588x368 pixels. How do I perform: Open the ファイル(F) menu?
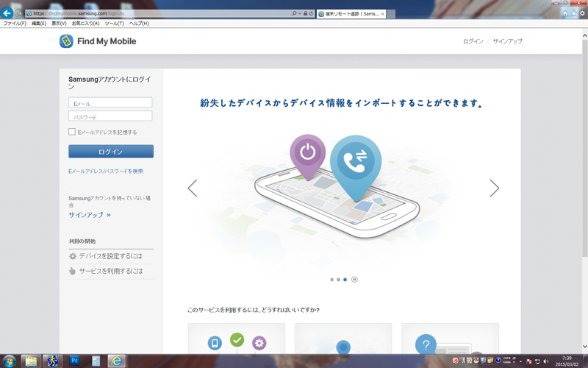click(15, 24)
